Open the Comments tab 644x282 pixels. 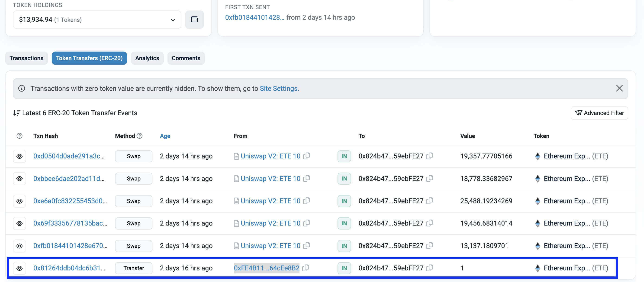[186, 58]
